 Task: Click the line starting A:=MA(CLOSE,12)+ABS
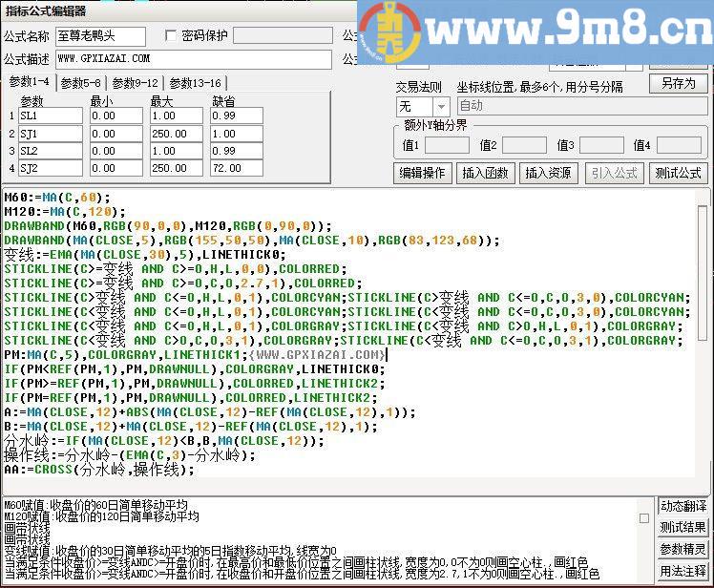(x=209, y=412)
